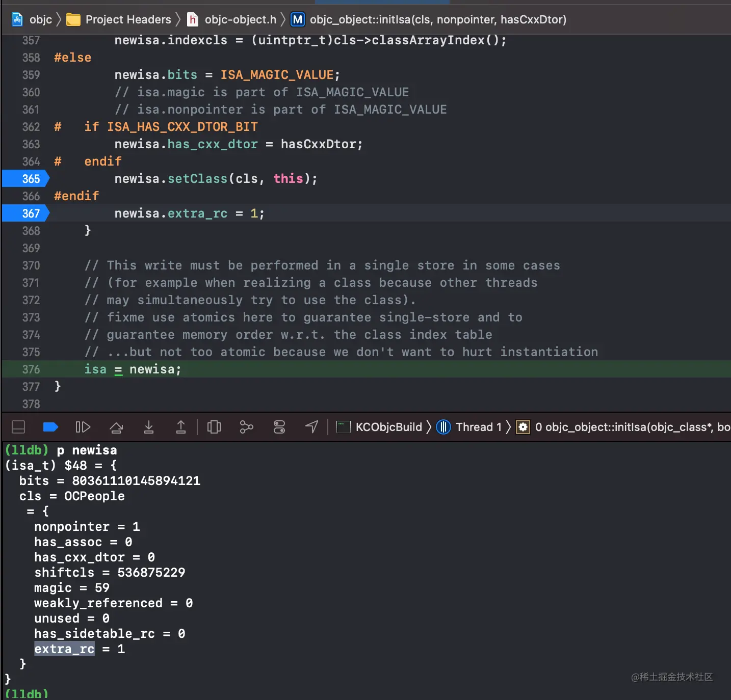Image resolution: width=731 pixels, height=700 pixels.
Task: Click the 'bits = 8036111014589412 1' console value
Action: pyautogui.click(x=110, y=481)
